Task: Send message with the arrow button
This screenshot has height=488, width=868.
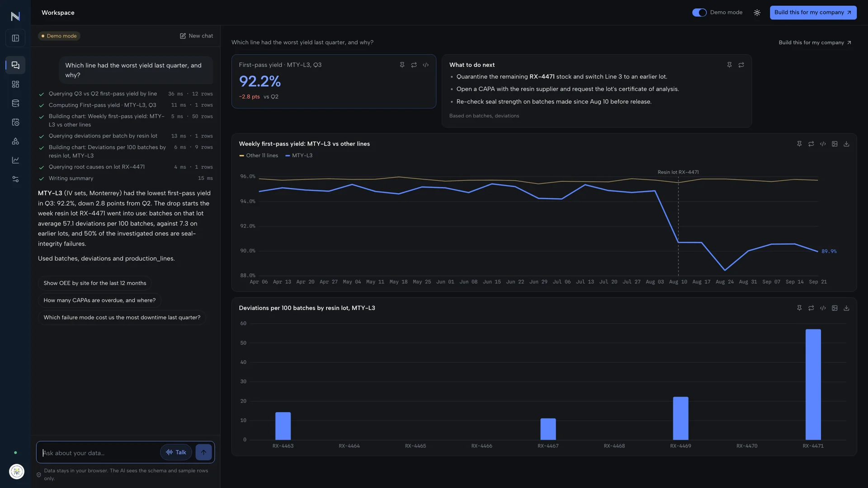Action: [x=203, y=452]
